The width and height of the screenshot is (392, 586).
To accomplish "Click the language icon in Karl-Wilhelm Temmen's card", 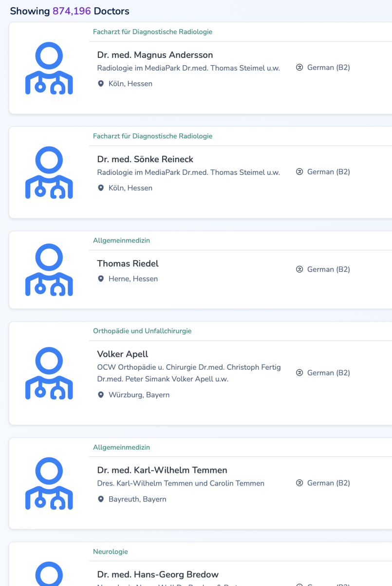I will pyautogui.click(x=299, y=483).
